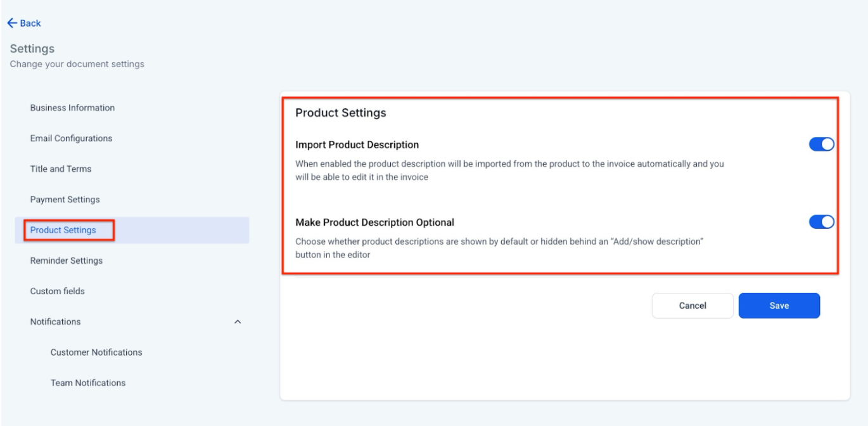The image size is (868, 426).
Task: Click the Make Product Description Optional label
Action: click(x=374, y=223)
